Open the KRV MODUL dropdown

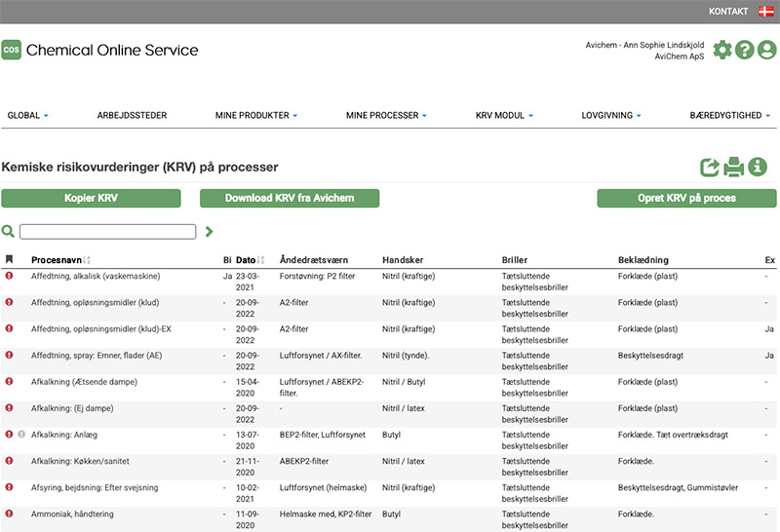(504, 115)
